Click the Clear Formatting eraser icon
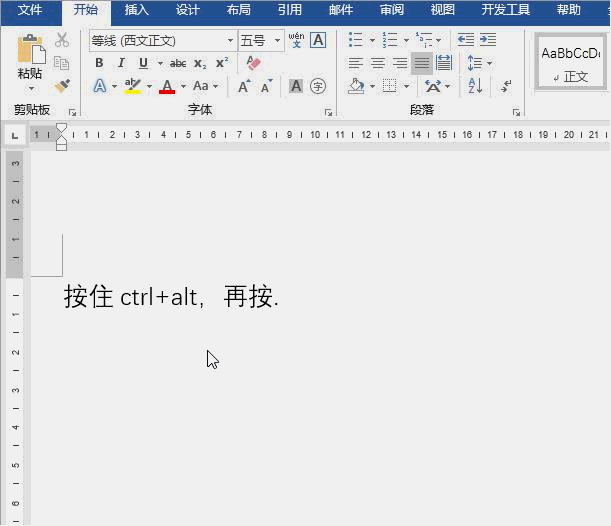 point(253,62)
